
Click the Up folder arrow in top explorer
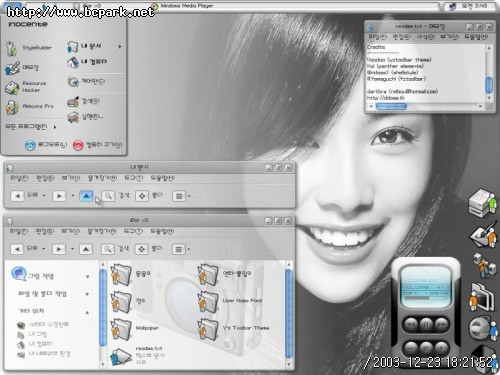click(86, 196)
